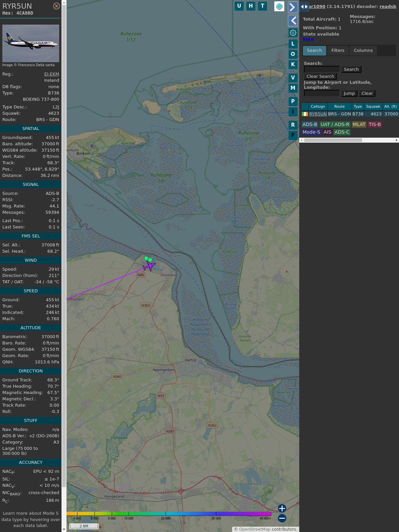This screenshot has width=399, height=532.
Task: Click the U map button
Action: (239, 6)
